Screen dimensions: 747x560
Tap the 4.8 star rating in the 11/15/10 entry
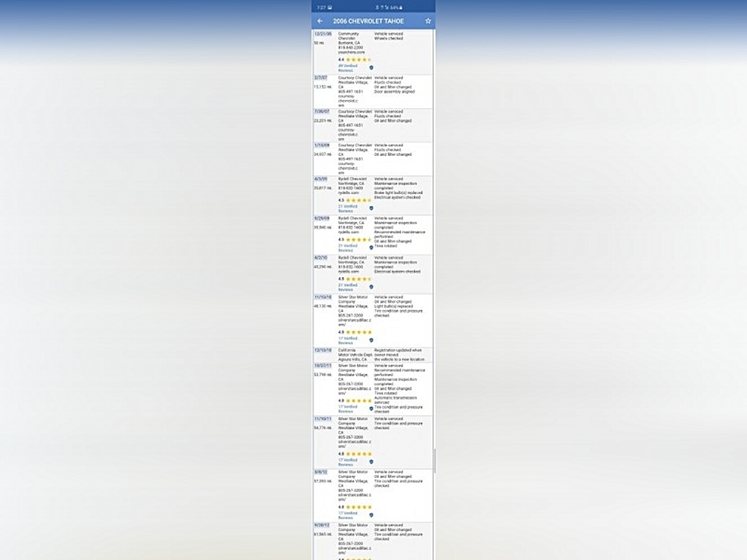pos(355,332)
